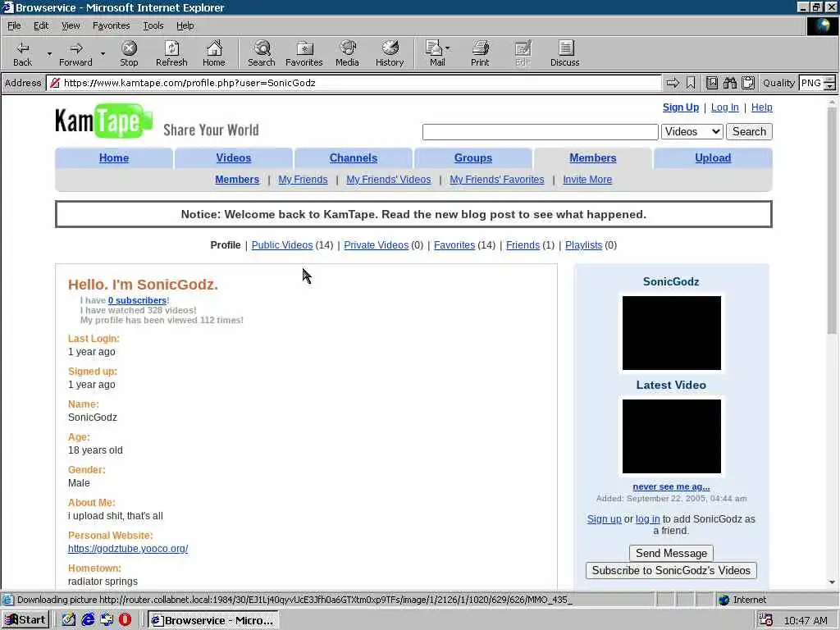Click the KamTape logo
The width and height of the screenshot is (840, 630).
coord(104,121)
